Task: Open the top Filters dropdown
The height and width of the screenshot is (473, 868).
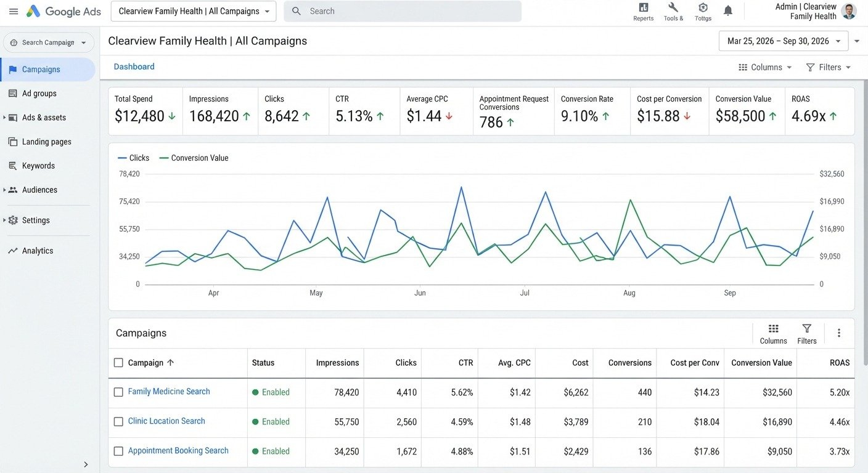Action: point(829,67)
